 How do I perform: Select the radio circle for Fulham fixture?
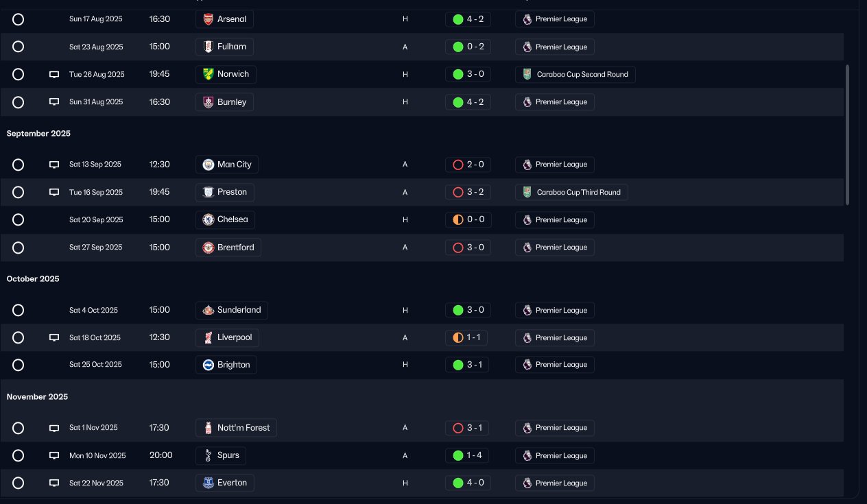tap(19, 47)
